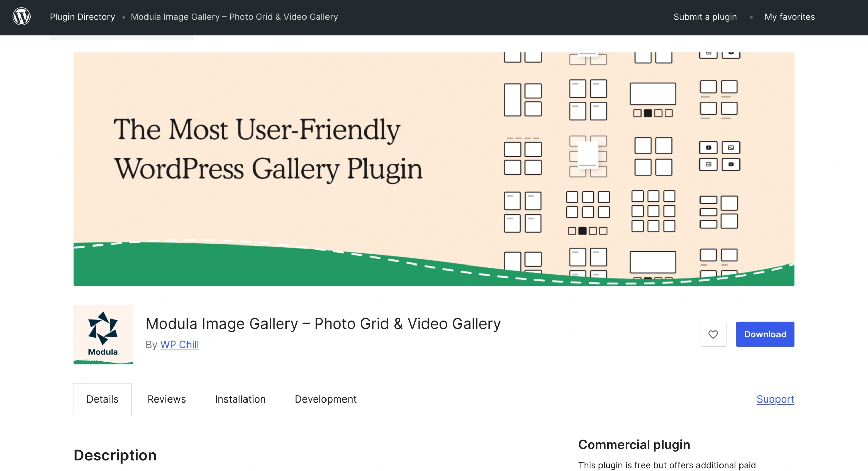Visit the WP Chill author page

(x=180, y=345)
